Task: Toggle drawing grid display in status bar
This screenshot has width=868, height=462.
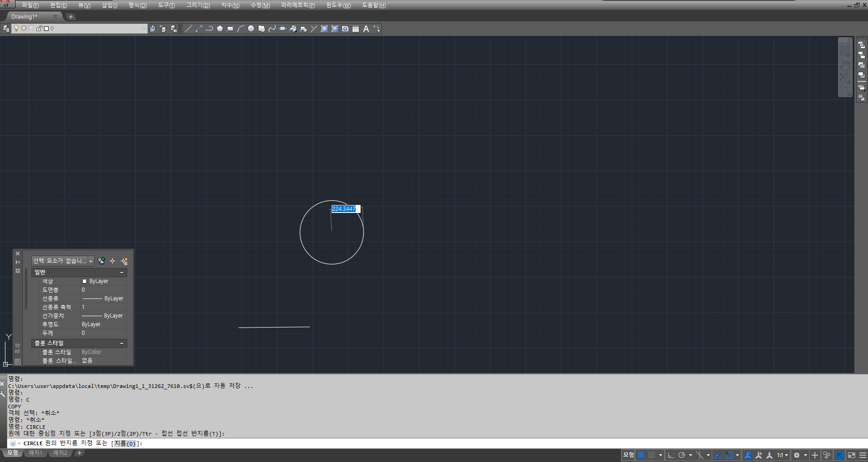Action: tap(640, 455)
